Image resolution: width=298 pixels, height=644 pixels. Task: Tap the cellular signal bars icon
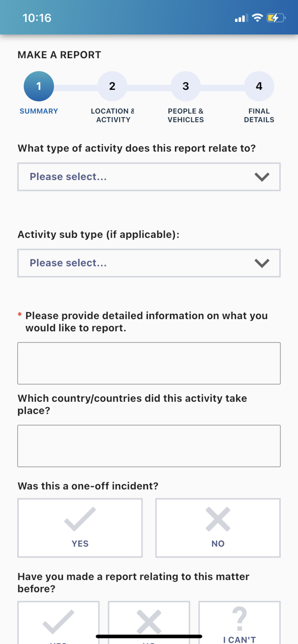(241, 18)
